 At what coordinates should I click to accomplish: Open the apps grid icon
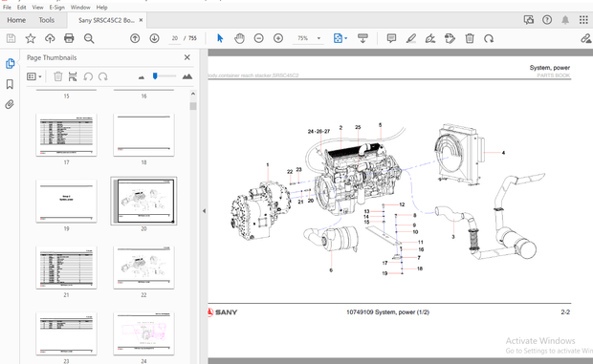click(583, 20)
